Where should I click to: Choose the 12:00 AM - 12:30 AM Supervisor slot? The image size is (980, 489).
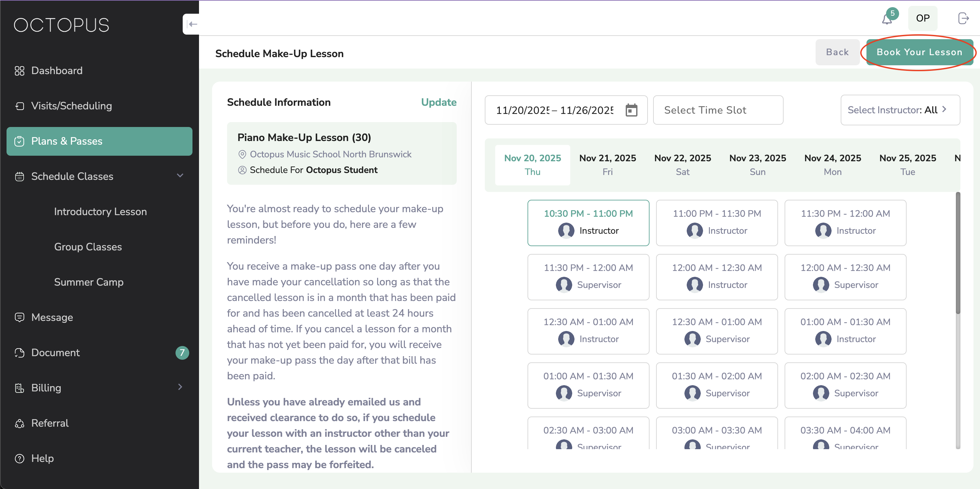845,277
